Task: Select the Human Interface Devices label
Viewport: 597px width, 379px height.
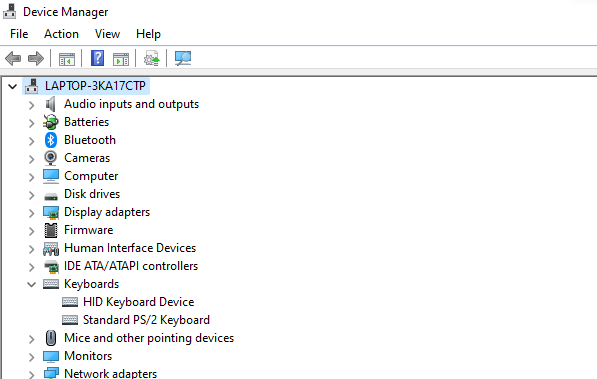Action: (x=130, y=248)
